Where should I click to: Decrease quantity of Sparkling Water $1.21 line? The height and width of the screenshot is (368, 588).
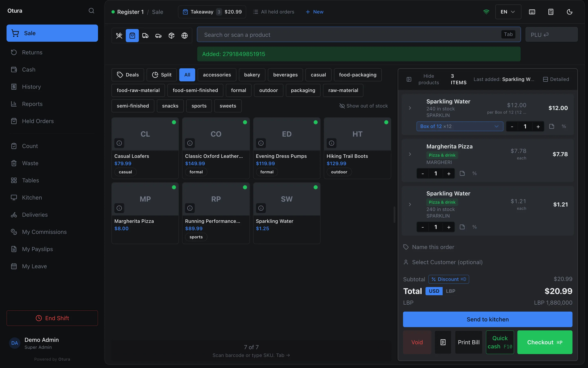click(423, 227)
